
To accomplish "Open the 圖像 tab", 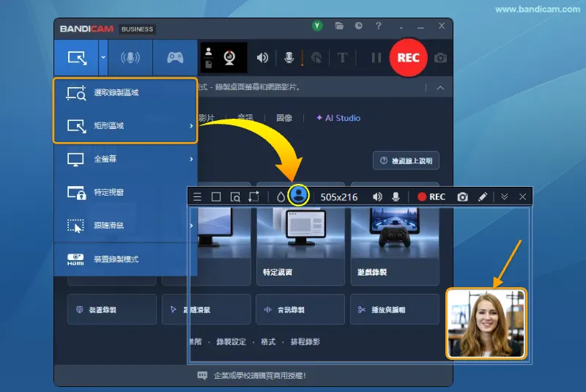I will 284,118.
